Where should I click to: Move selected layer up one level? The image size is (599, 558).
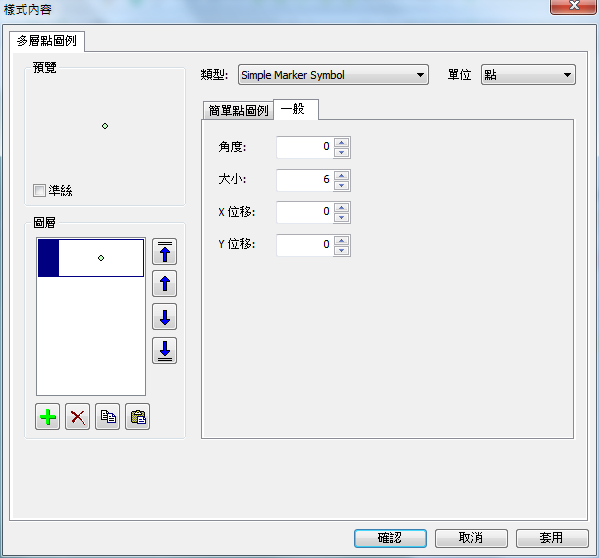(164, 284)
